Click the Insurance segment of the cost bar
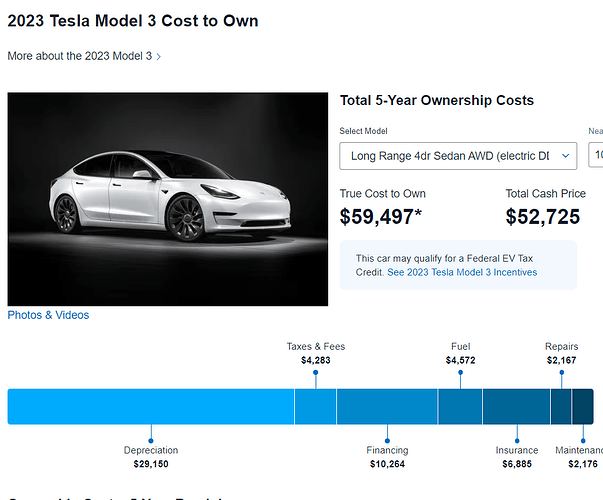 (516, 406)
